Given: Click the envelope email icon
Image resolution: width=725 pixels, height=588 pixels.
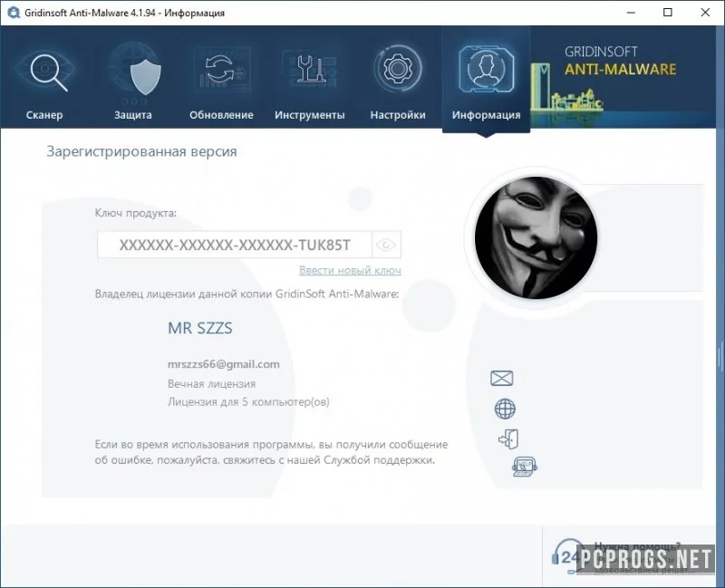Looking at the screenshot, I should point(501,378).
